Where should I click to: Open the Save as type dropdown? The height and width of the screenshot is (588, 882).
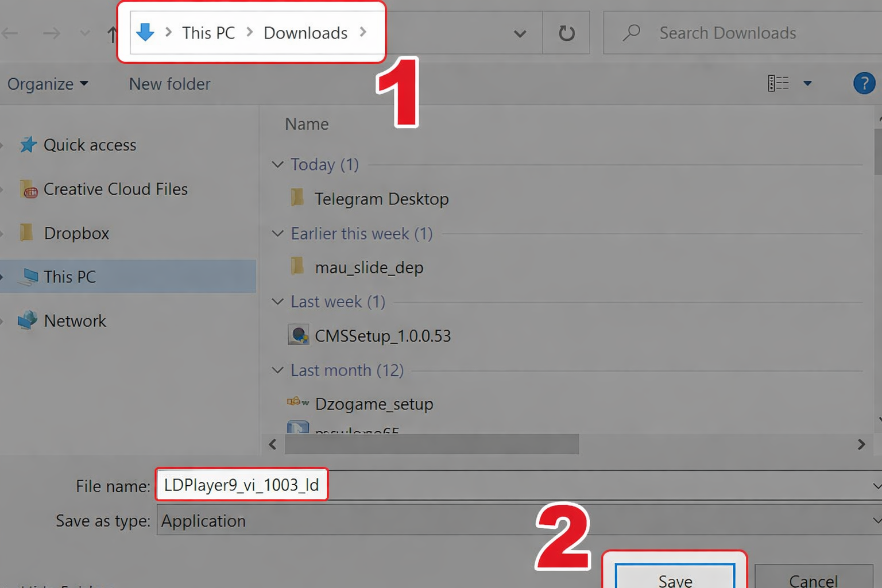tap(875, 521)
